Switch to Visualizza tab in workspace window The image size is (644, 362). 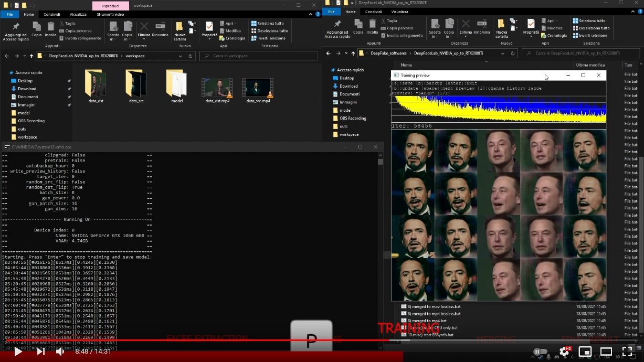[78, 15]
